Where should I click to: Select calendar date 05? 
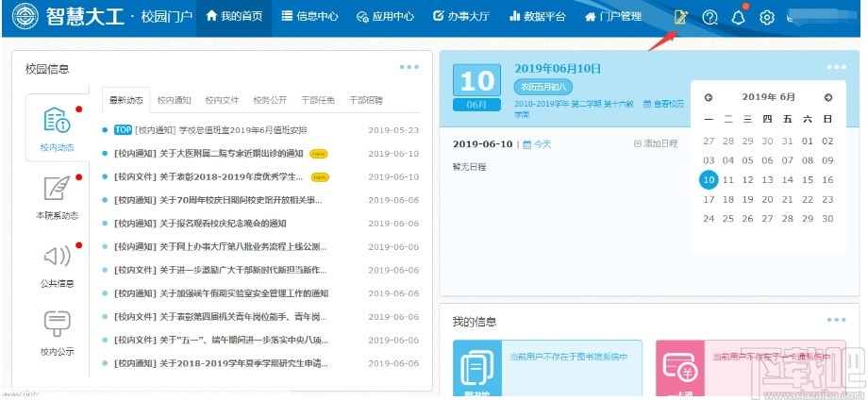point(748,160)
